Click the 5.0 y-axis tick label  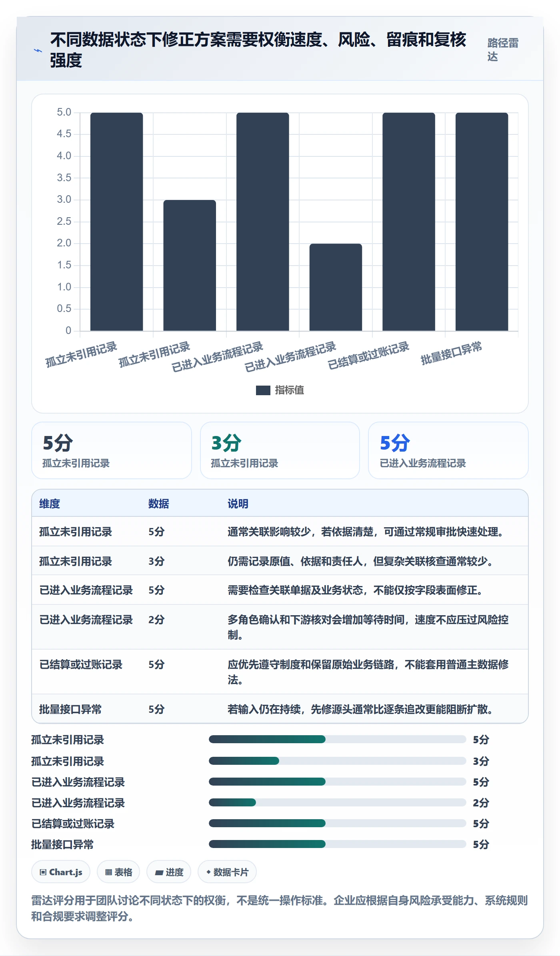[64, 112]
